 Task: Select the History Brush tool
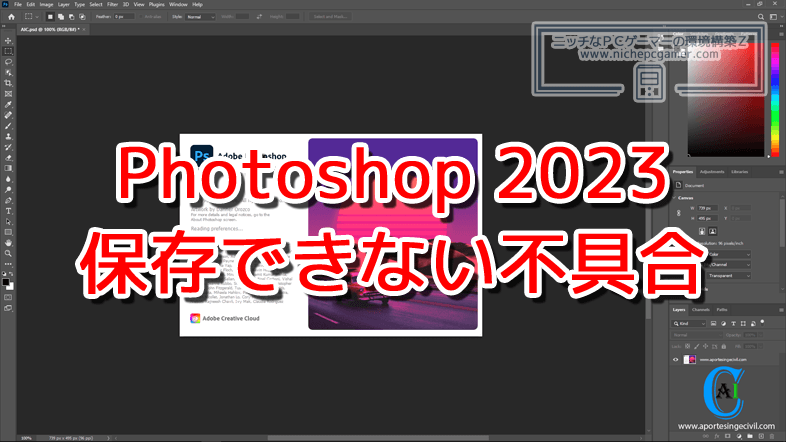8,147
